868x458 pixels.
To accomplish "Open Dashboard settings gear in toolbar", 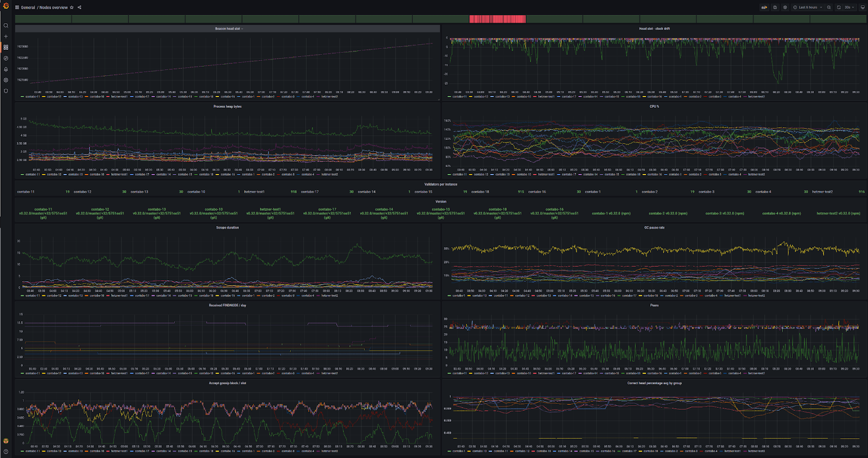I will pos(785,8).
